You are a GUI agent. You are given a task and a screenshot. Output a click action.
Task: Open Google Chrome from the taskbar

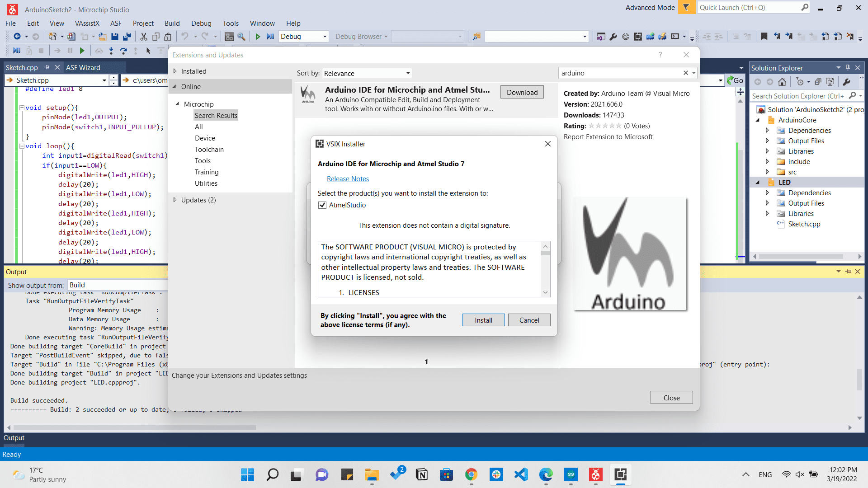pyautogui.click(x=471, y=474)
